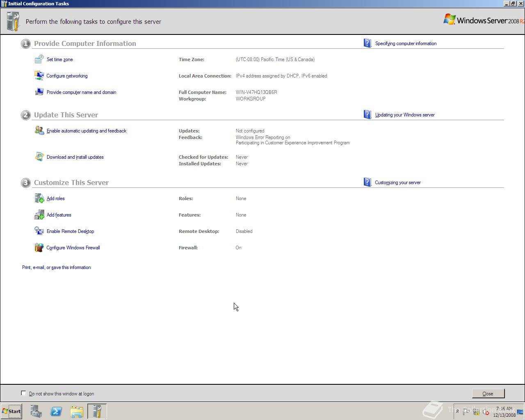
Task: Show hidden tray icons arrow
Action: pyautogui.click(x=457, y=411)
